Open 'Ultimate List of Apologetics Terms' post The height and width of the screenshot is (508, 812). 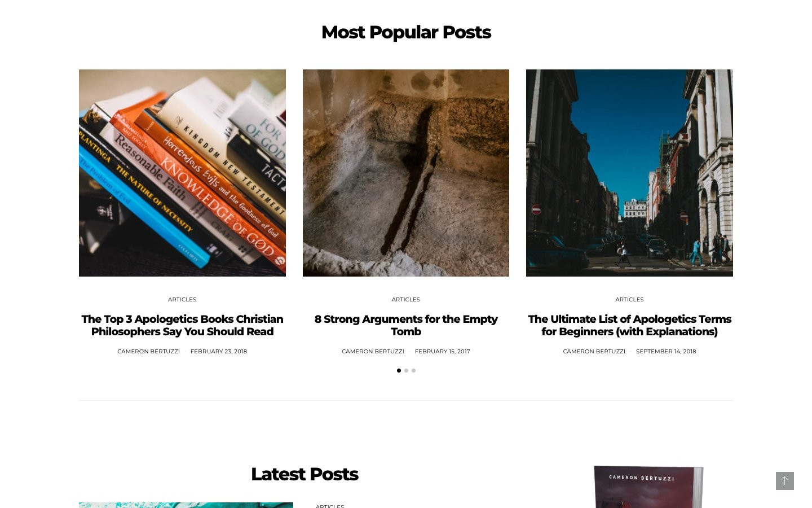(629, 325)
